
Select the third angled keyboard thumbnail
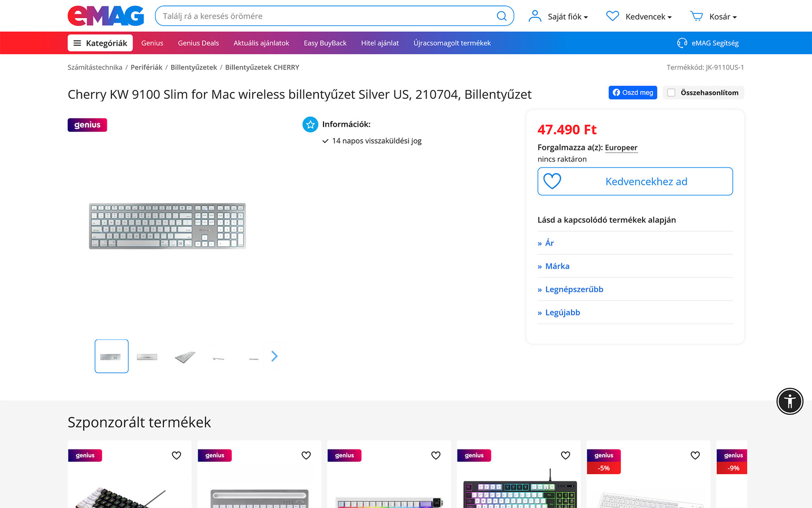tap(185, 357)
